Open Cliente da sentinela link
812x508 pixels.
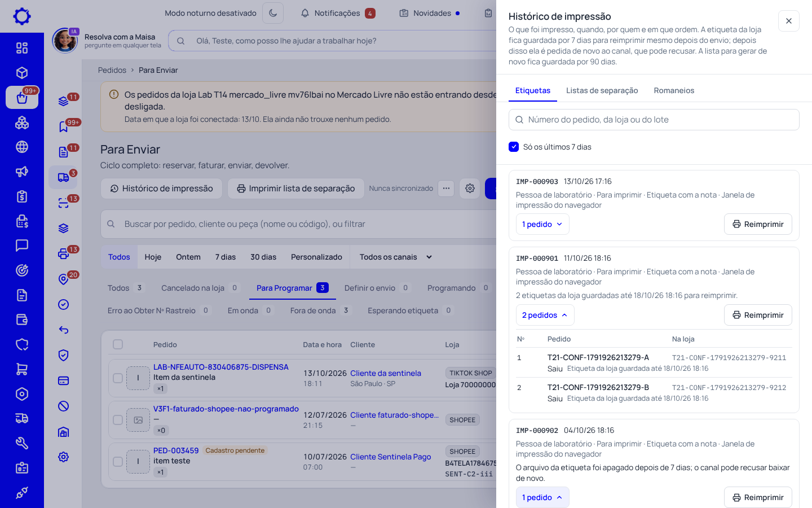(x=386, y=373)
